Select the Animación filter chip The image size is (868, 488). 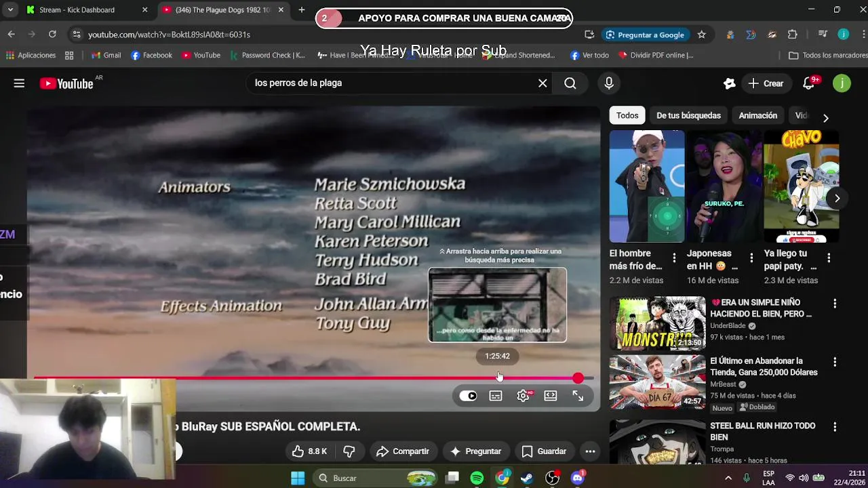click(758, 116)
